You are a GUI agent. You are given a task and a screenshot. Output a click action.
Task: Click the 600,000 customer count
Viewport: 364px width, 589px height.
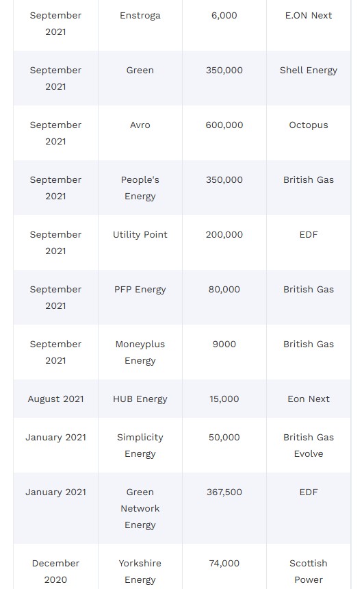[x=224, y=125]
